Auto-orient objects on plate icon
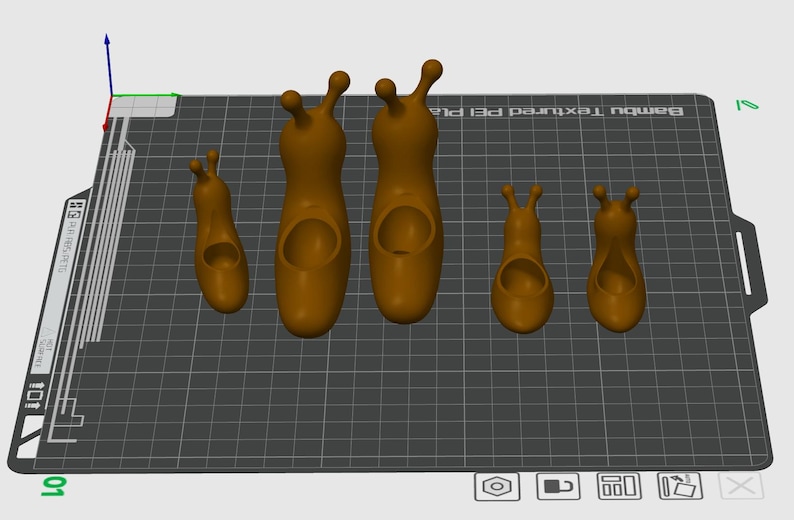The width and height of the screenshot is (794, 520). pyautogui.click(x=680, y=486)
